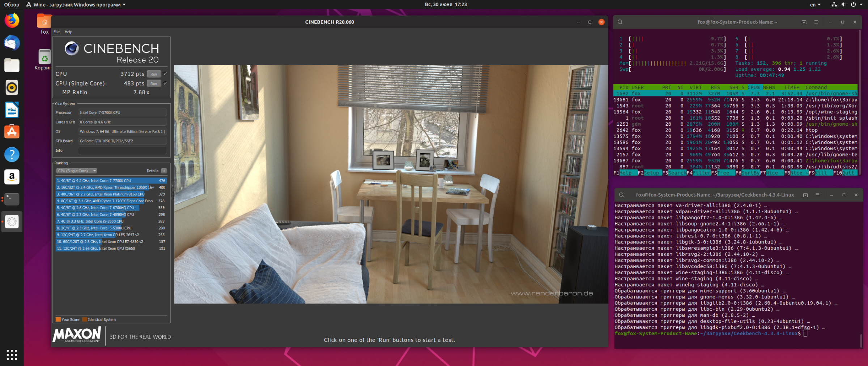Select ranking row 'AMD Ryzen Threadripper 1950X'
This screenshot has width=868, height=366.
click(x=111, y=188)
